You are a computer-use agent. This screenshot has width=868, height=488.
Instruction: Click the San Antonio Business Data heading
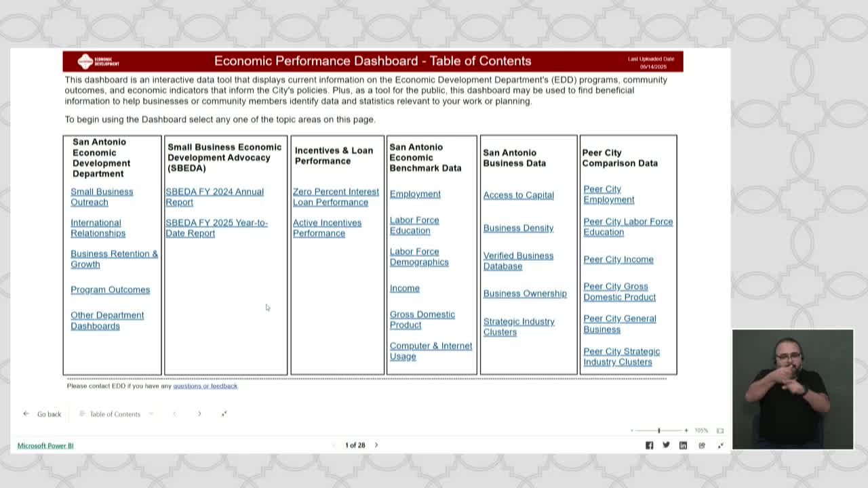click(x=515, y=158)
